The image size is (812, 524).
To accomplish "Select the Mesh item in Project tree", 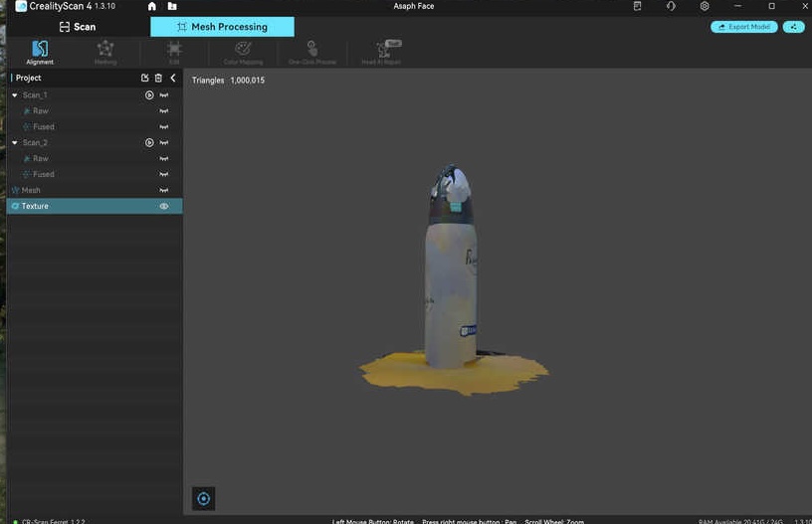I will [31, 190].
